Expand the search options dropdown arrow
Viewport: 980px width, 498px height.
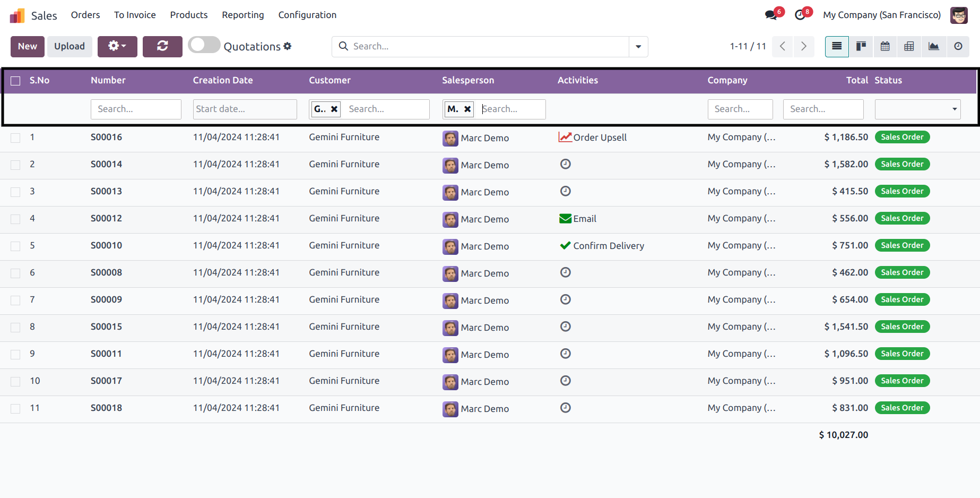point(638,47)
